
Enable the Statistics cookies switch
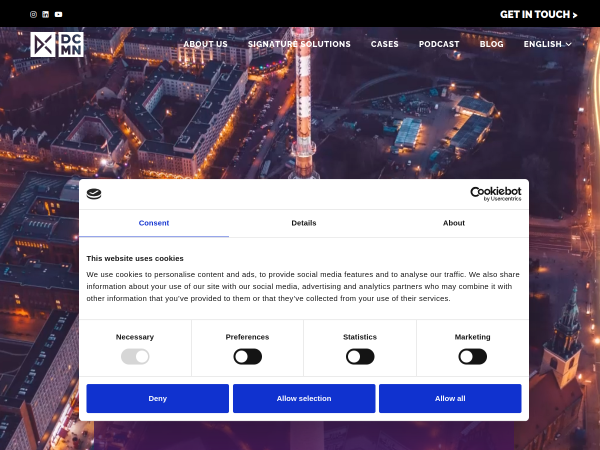click(360, 357)
